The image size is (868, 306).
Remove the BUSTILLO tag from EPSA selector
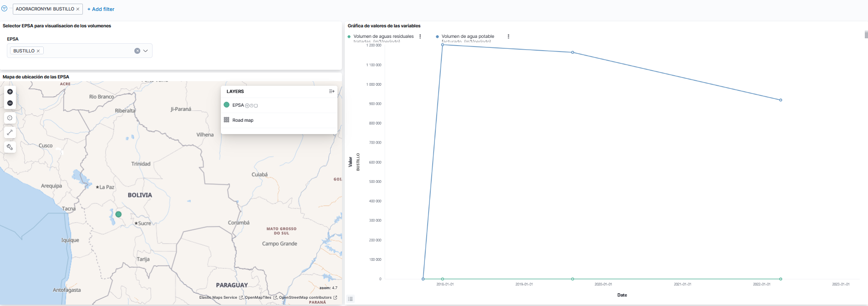[38, 51]
